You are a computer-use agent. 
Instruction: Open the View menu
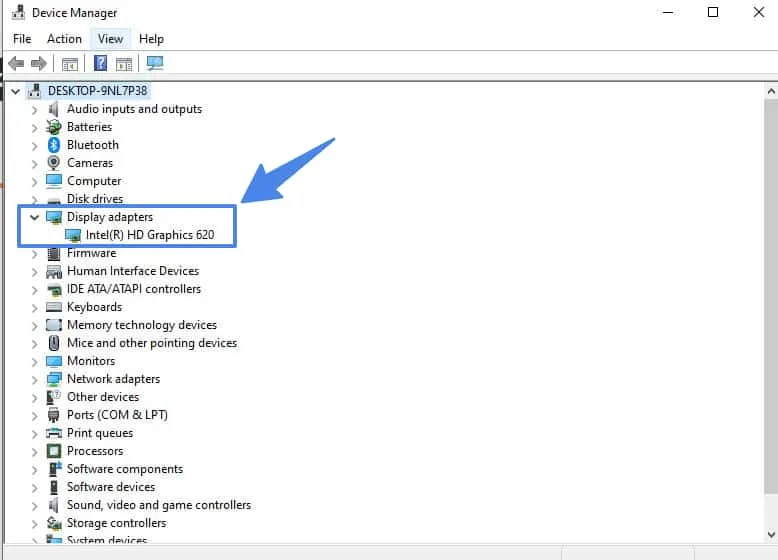click(x=110, y=39)
